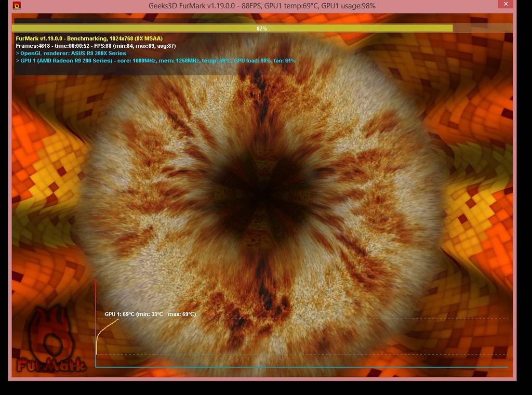Image resolution: width=532 pixels, height=395 pixels.
Task: Click the FurMark flame icon in title bar
Action: 17,5
